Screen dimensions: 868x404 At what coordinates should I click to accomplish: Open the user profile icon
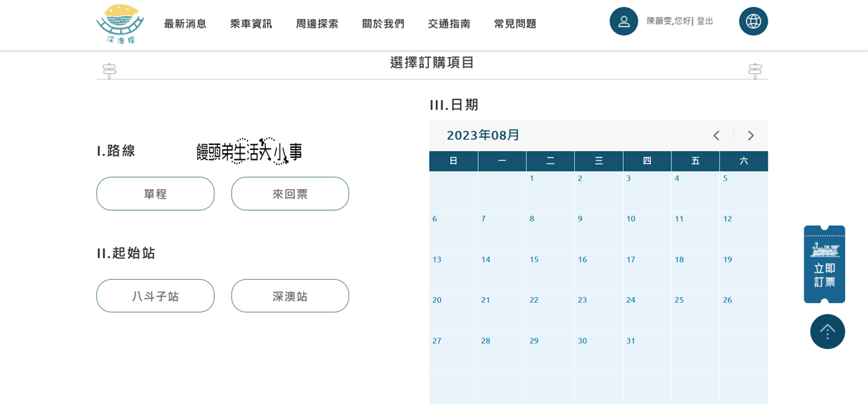coord(624,21)
